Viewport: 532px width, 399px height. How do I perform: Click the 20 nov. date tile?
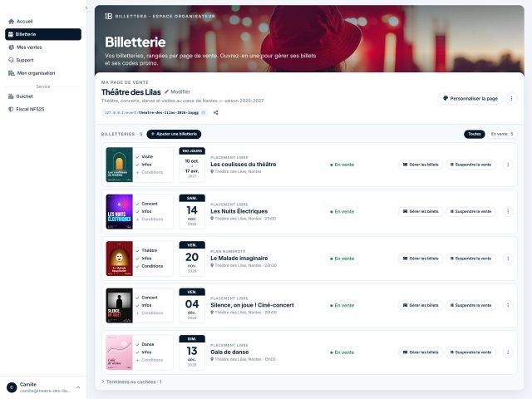click(192, 259)
